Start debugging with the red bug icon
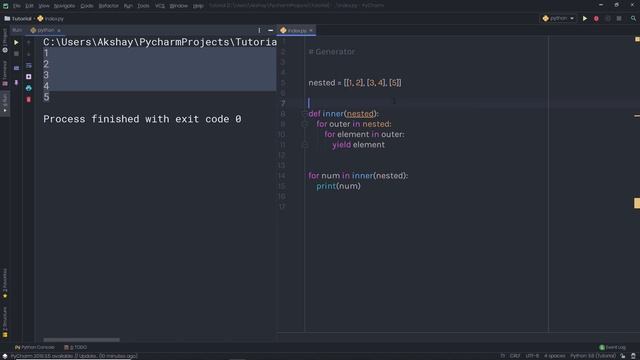Viewport: 640px width, 360px height. (x=596, y=18)
